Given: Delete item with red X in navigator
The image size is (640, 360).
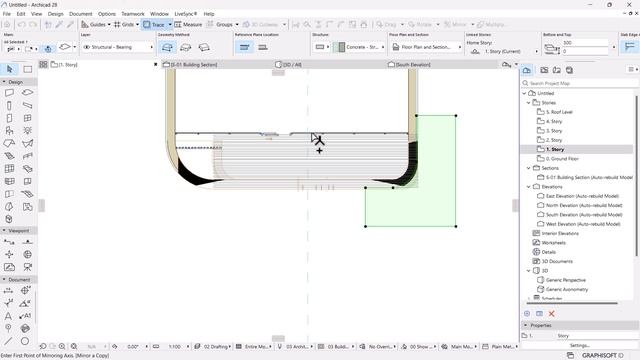Looking at the screenshot, I should coord(551,313).
